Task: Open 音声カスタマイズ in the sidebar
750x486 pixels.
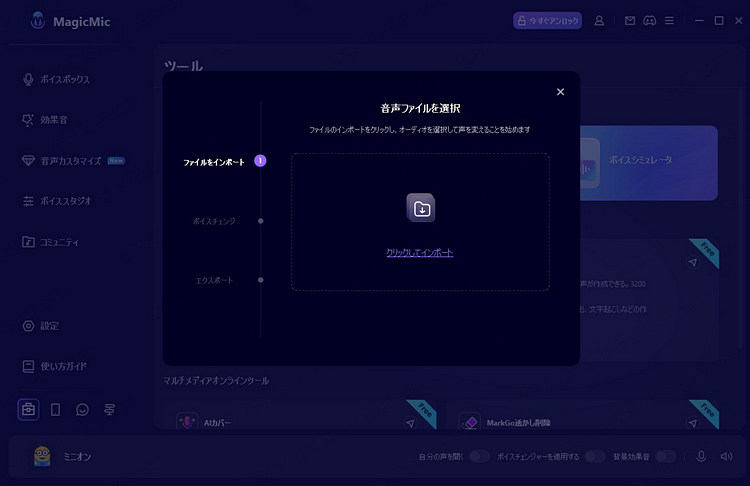Action: click(x=71, y=161)
